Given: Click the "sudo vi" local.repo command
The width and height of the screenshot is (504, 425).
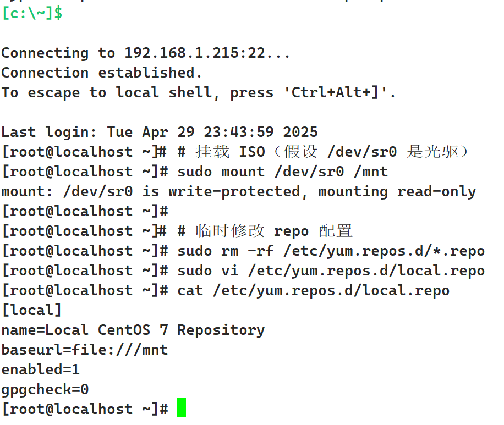Looking at the screenshot, I should (331, 271).
